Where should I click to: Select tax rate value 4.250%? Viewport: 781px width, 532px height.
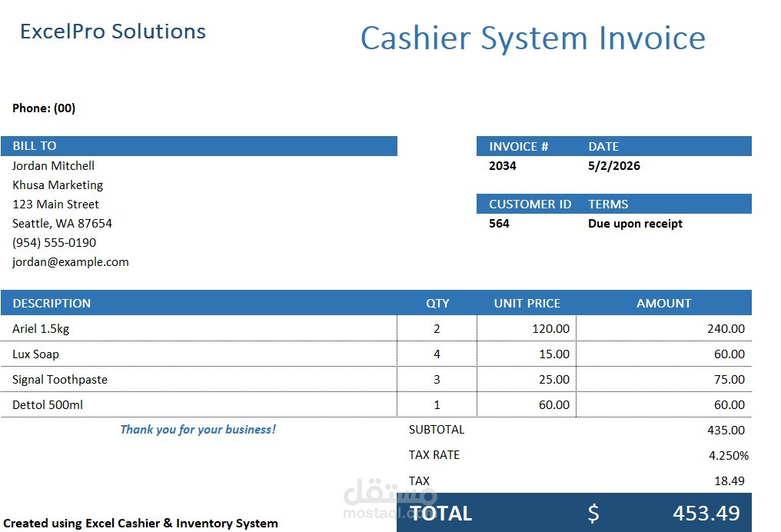(729, 456)
